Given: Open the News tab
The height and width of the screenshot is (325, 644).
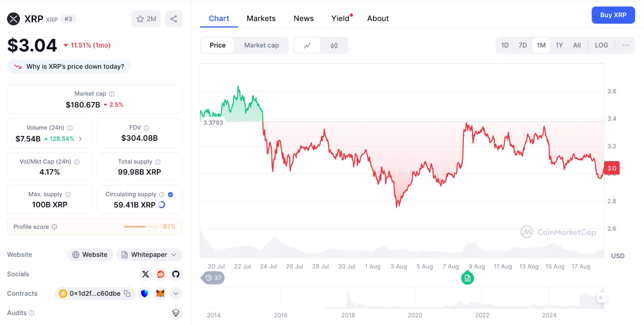Looking at the screenshot, I should (x=303, y=18).
